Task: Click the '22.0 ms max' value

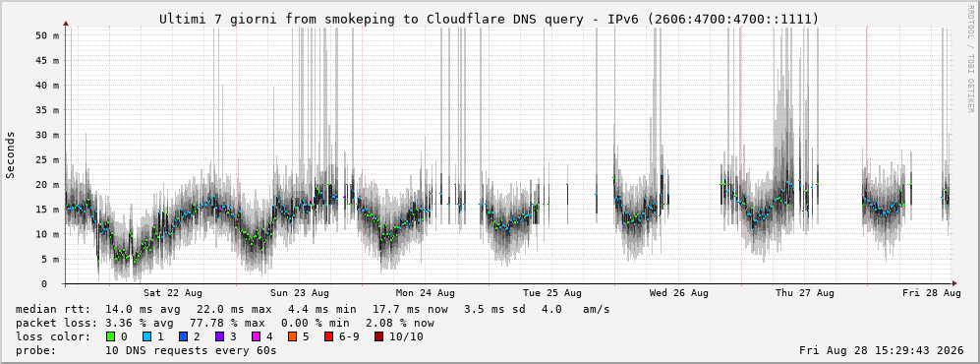Action: [234, 309]
